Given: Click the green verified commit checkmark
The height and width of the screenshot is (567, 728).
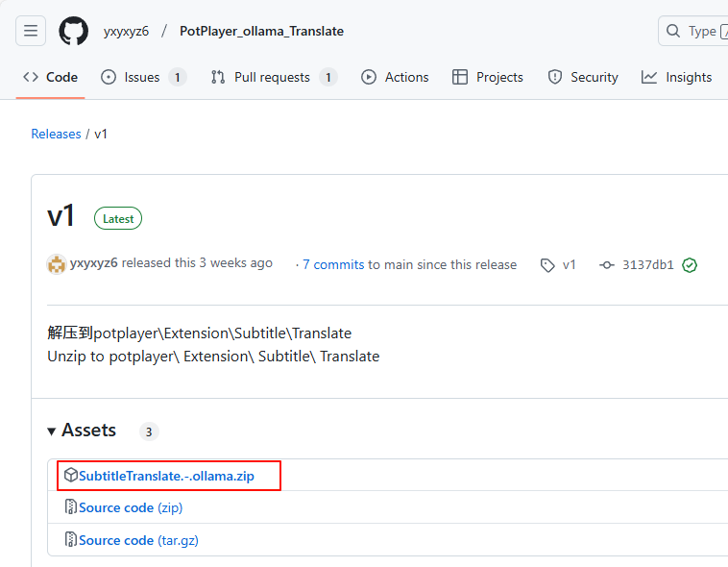Looking at the screenshot, I should coord(690,265).
